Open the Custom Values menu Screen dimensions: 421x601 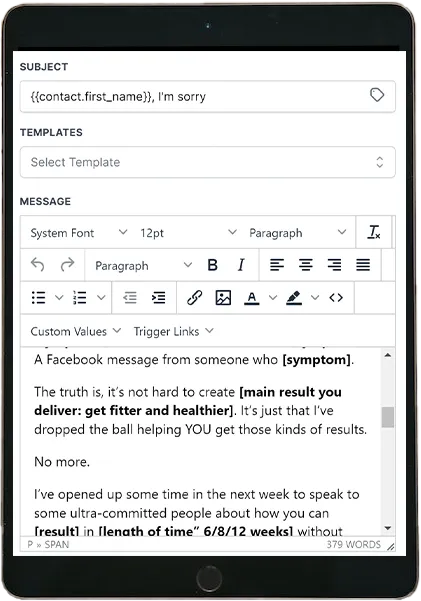[x=76, y=331]
